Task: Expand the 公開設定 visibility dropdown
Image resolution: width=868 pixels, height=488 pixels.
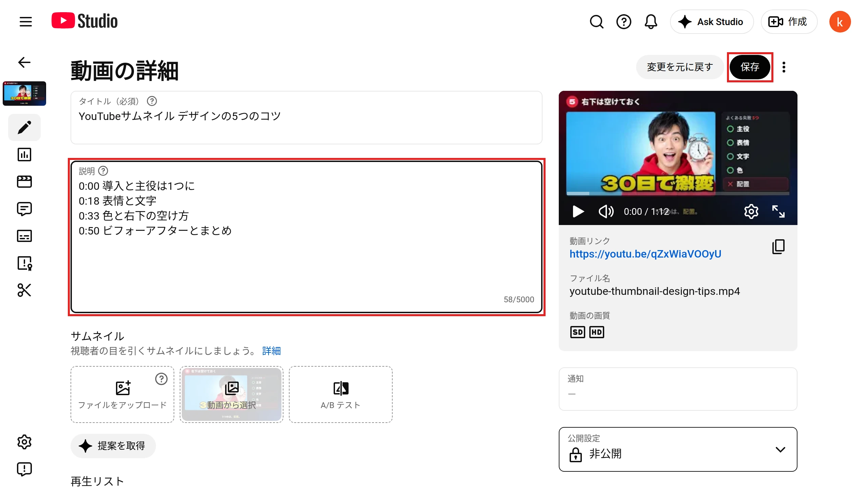Action: [x=678, y=449]
